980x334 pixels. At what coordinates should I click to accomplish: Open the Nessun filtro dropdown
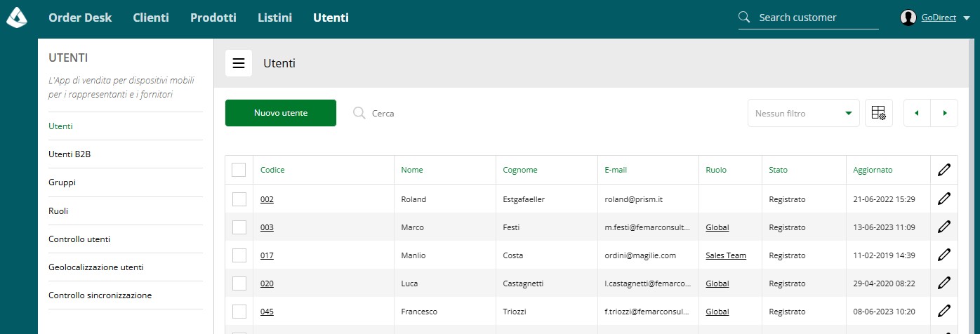(x=804, y=113)
